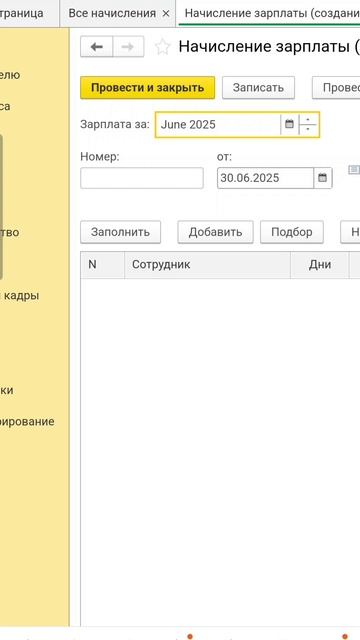The height and width of the screenshot is (640, 360).
Task: Click Провести и закрыть button
Action: (147, 88)
